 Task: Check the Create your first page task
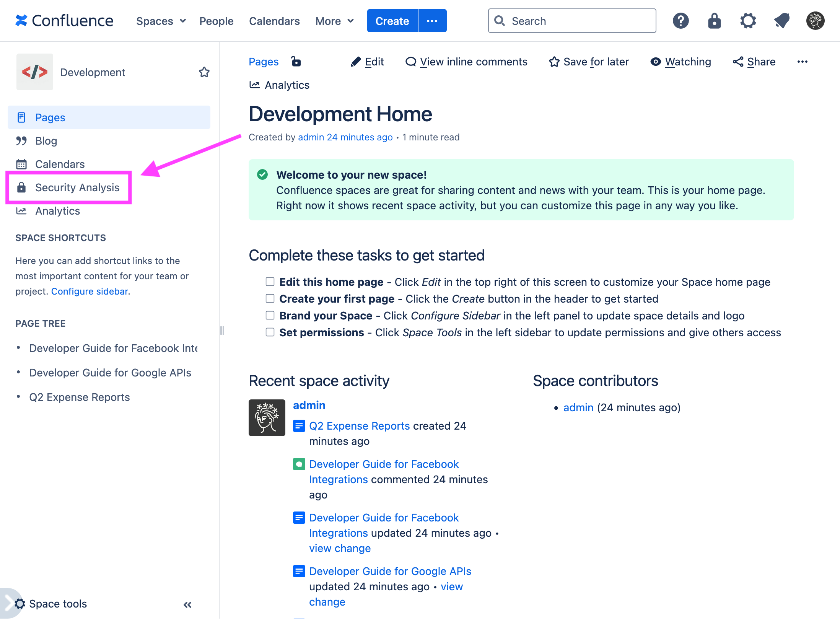point(270,298)
